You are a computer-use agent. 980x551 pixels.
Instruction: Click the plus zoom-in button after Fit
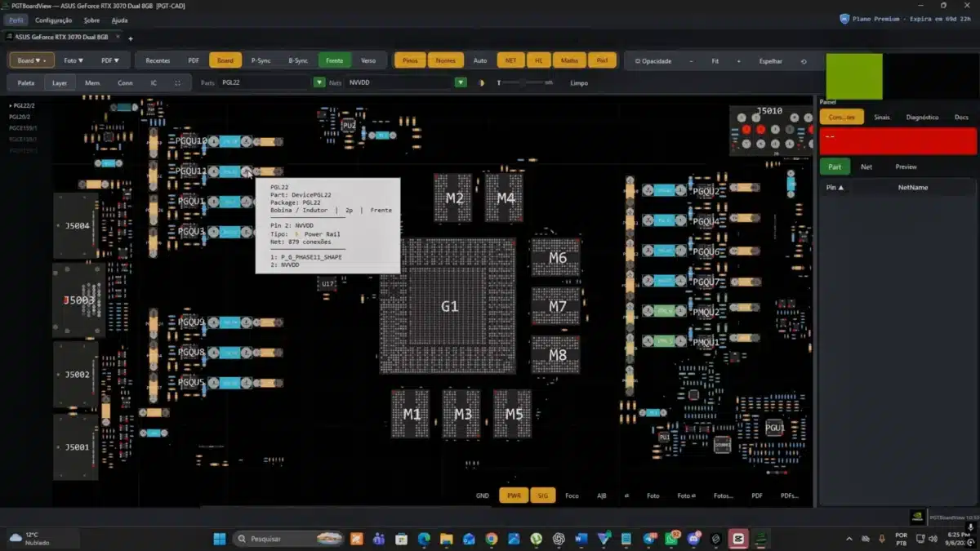tap(739, 61)
